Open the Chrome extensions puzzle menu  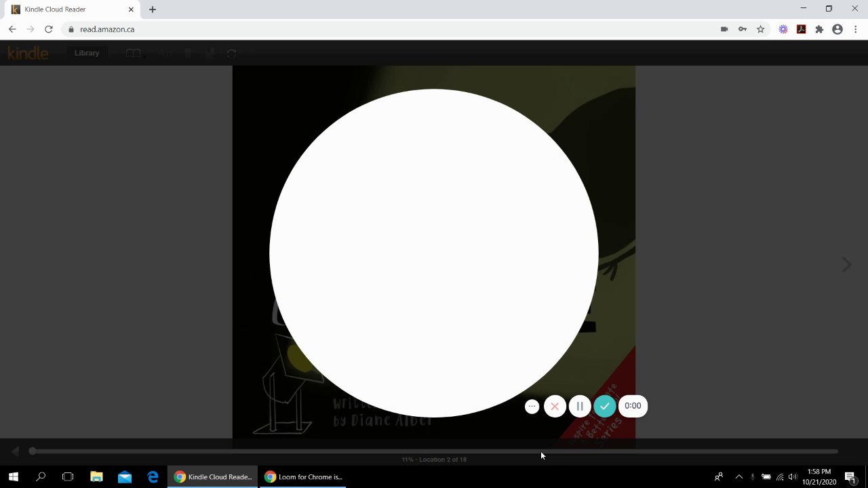click(819, 29)
